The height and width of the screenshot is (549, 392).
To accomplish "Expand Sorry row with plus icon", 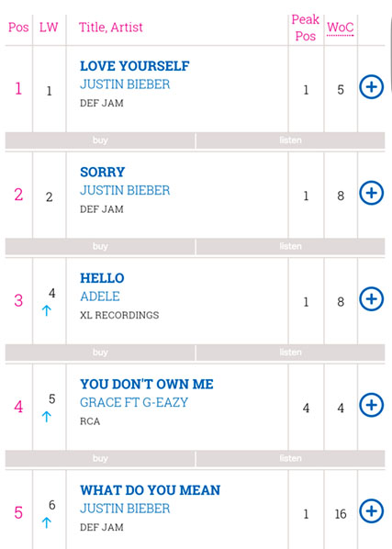I will tap(372, 193).
